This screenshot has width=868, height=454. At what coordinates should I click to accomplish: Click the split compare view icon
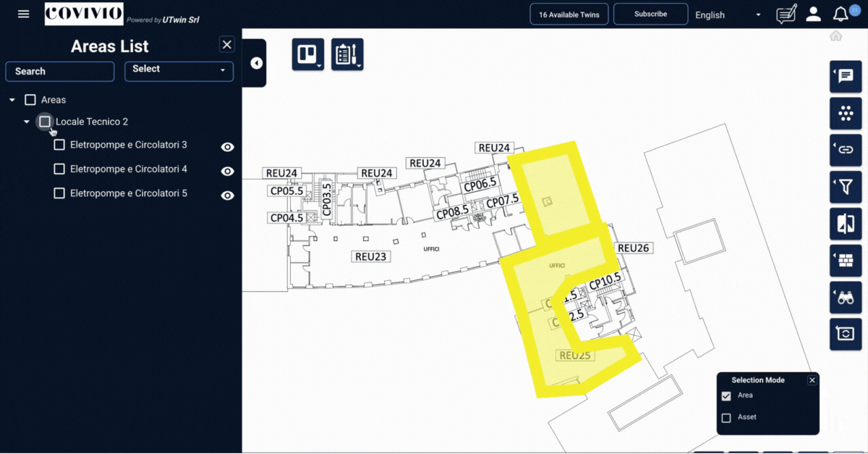[x=845, y=224]
